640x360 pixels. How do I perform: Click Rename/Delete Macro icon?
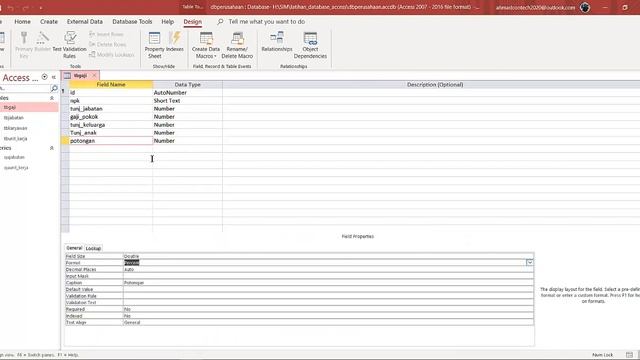237,44
